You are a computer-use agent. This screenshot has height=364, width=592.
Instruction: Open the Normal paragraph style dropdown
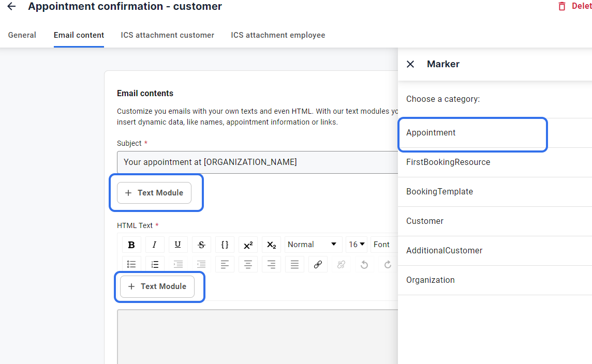coord(313,245)
